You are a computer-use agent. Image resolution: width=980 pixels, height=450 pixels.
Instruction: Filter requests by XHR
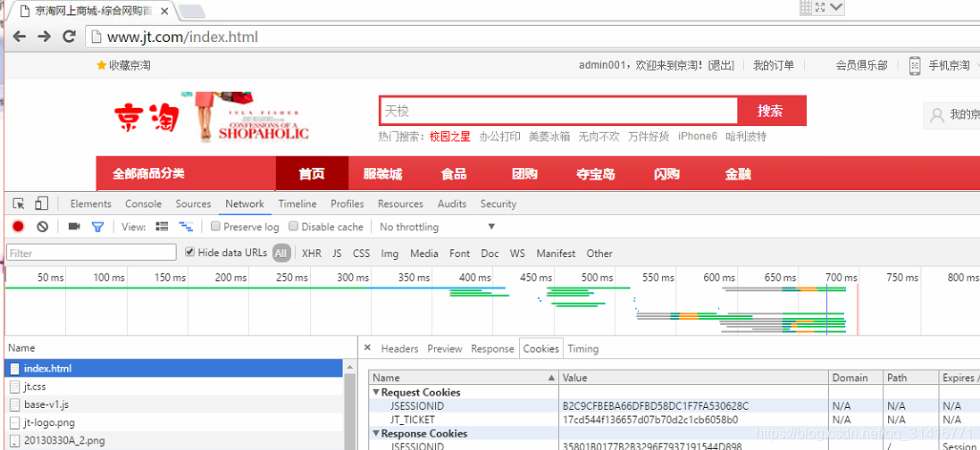coord(311,254)
